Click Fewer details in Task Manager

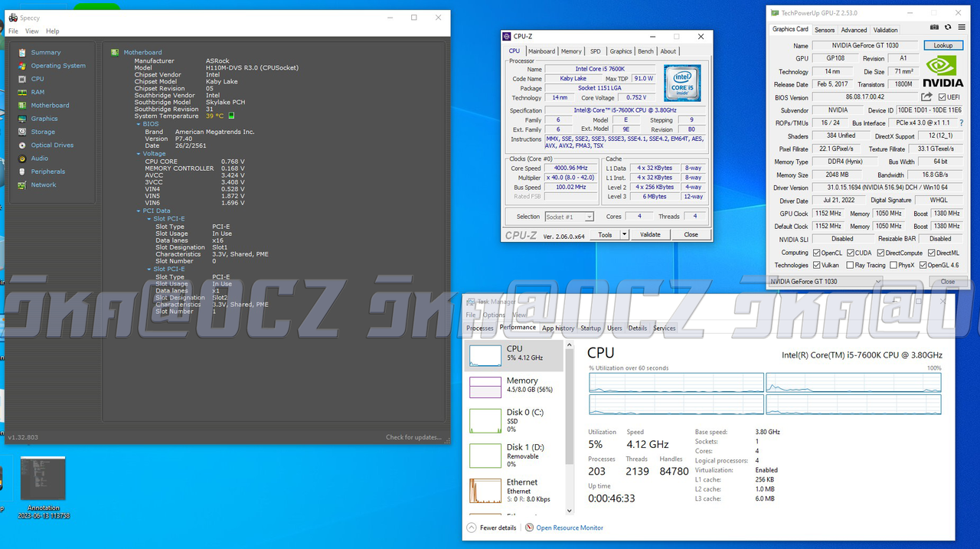click(492, 528)
